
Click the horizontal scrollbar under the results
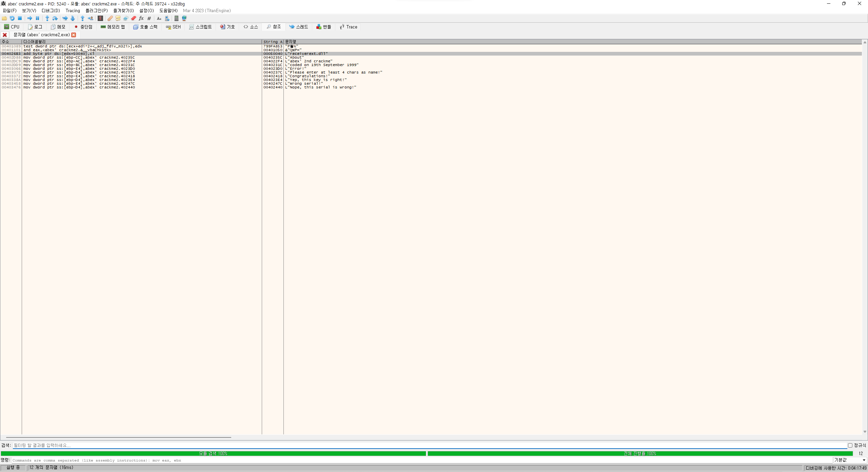point(119,437)
